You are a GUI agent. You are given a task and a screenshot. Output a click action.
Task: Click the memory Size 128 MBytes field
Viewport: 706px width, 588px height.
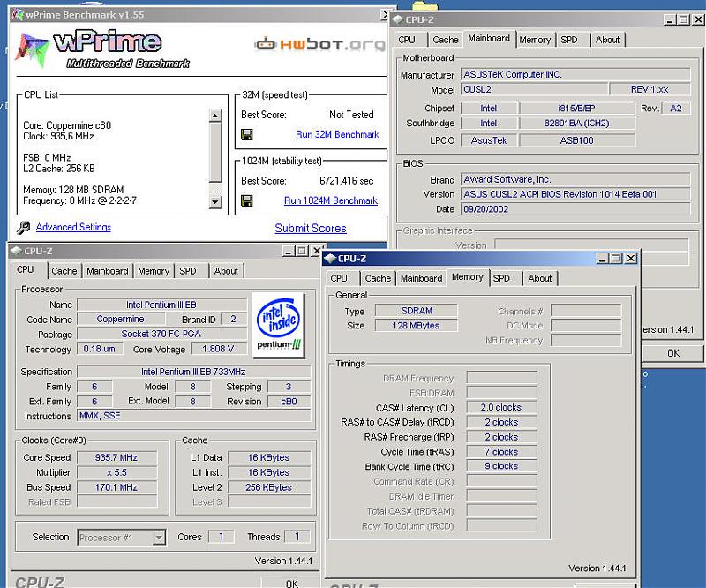click(416, 325)
